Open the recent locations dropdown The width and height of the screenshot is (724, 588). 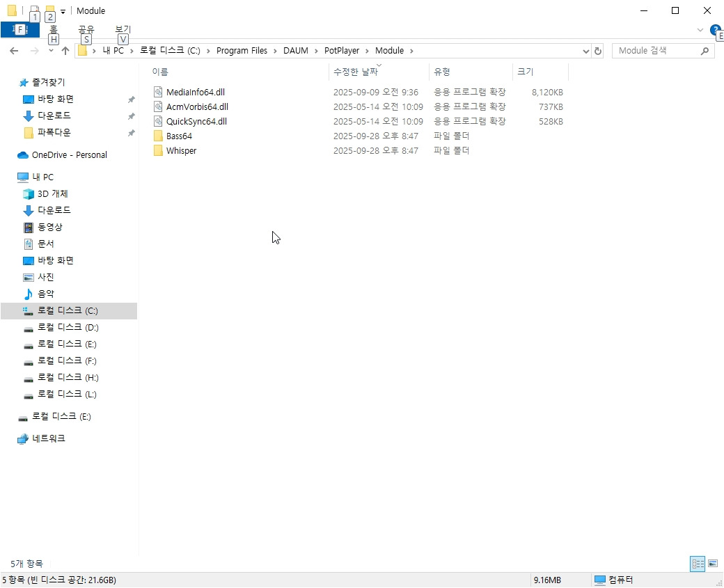coord(51,51)
